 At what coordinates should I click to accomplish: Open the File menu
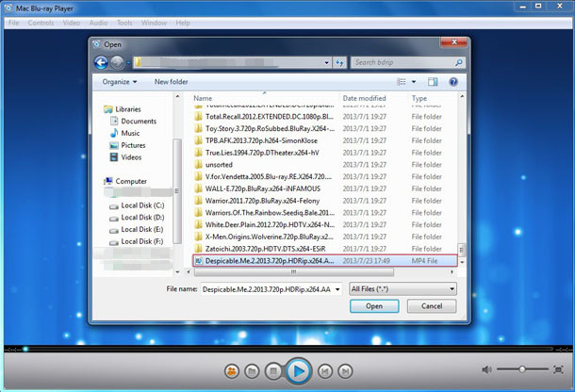coord(13,23)
